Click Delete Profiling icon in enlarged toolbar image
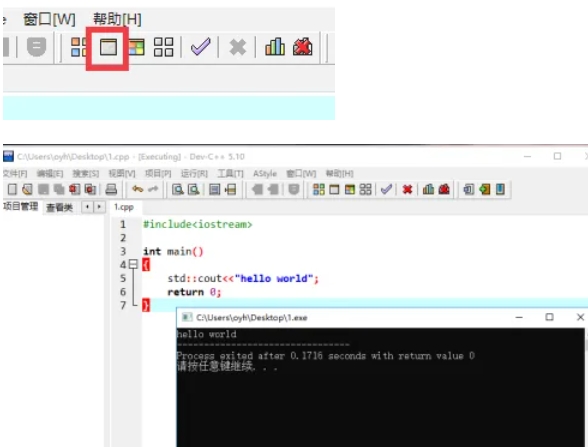Viewport: 588px width, 447px height. [x=303, y=46]
